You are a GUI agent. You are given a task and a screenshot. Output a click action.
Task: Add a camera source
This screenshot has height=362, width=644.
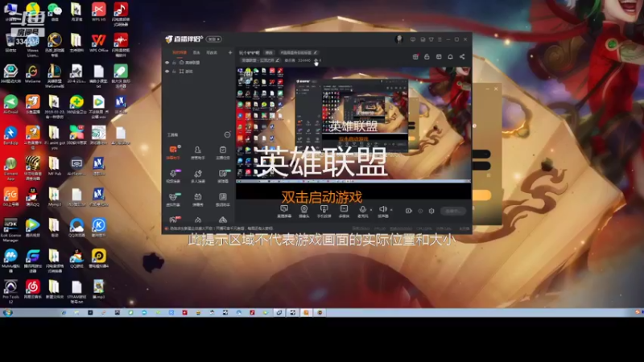pos(304,211)
